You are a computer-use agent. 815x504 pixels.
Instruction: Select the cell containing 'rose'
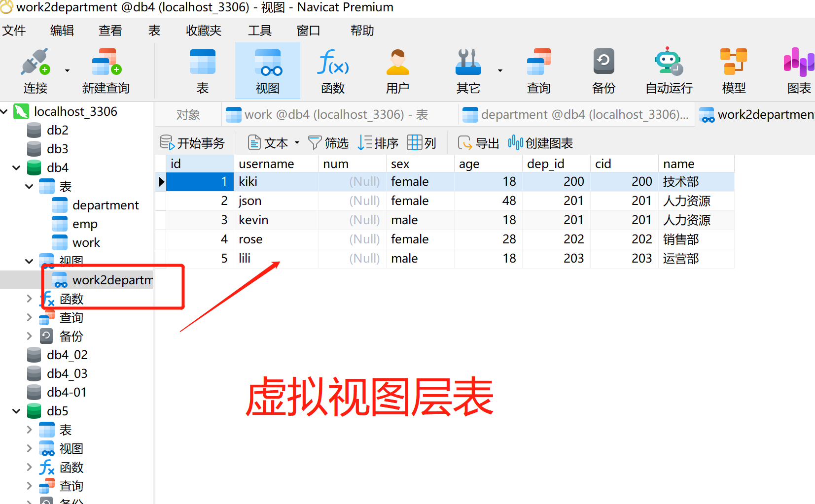(276, 239)
